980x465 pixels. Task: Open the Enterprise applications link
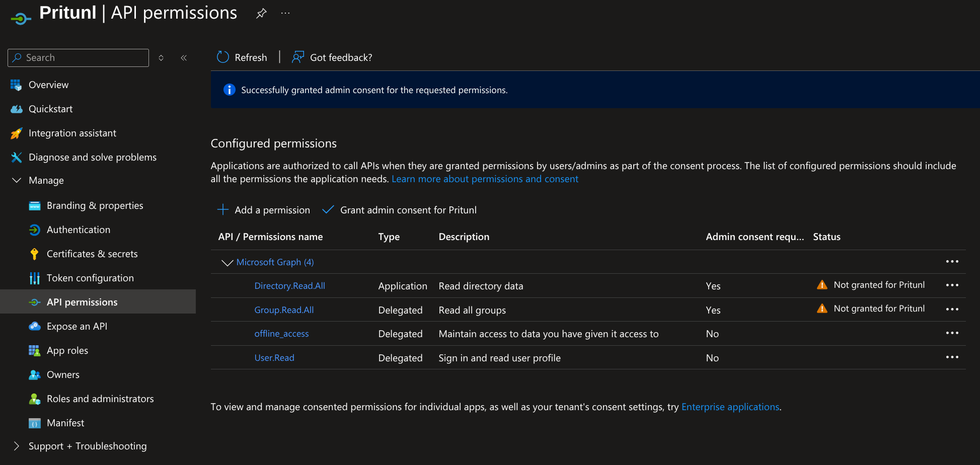pyautogui.click(x=730, y=407)
